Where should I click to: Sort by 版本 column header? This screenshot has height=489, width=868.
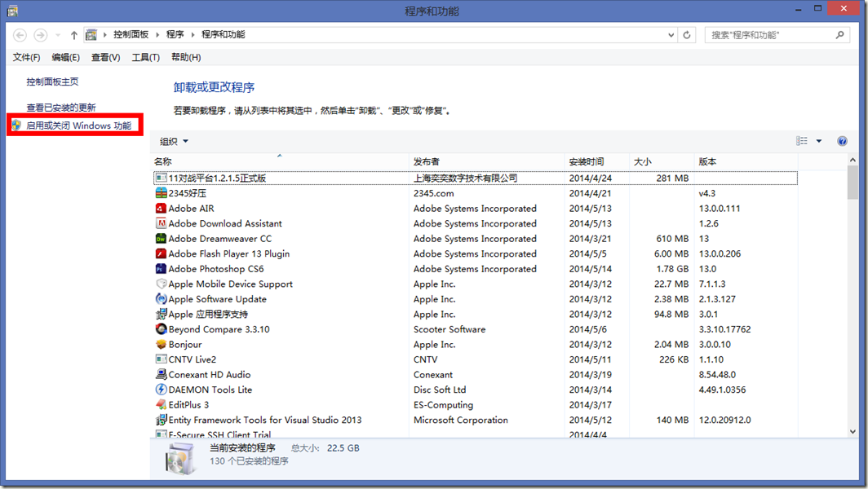tap(746, 161)
